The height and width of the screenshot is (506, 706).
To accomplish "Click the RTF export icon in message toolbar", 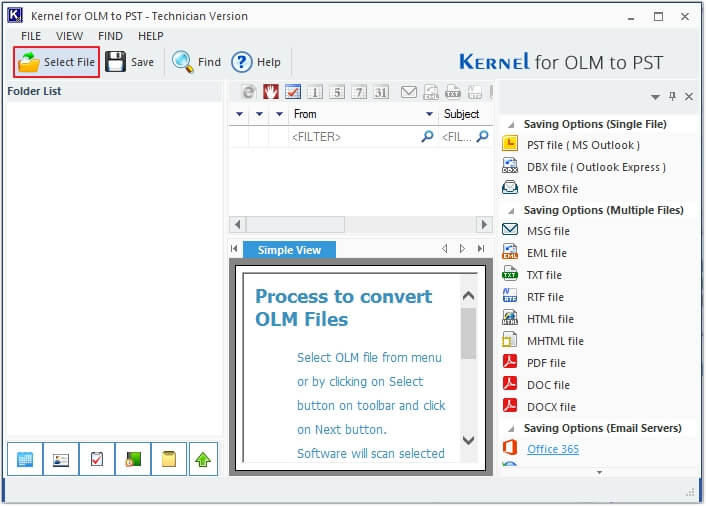I will 475,92.
